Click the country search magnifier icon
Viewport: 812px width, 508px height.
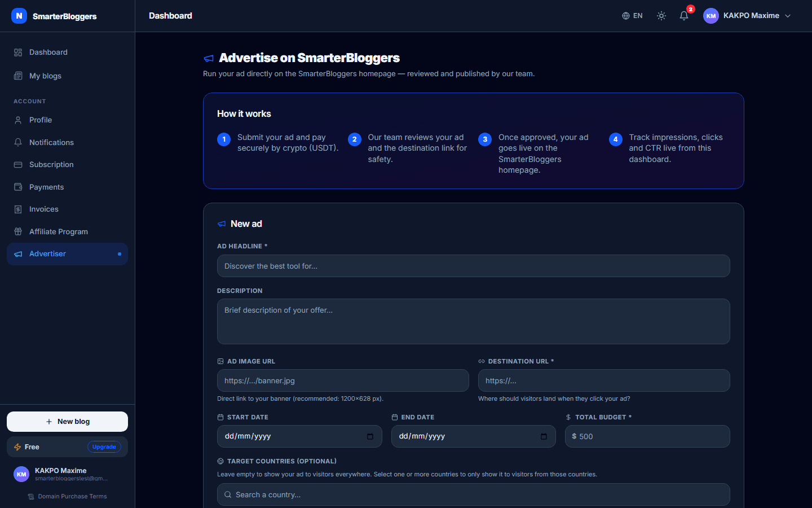click(228, 494)
